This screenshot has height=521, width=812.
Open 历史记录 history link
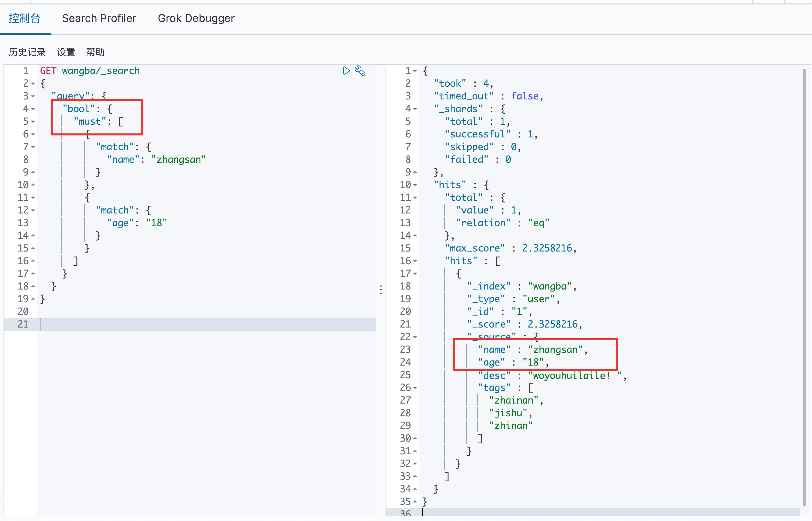point(27,52)
